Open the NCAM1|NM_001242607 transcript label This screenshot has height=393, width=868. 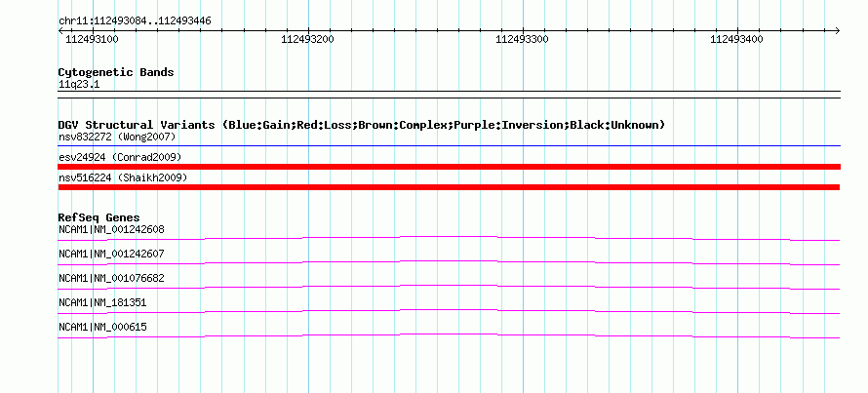111,254
